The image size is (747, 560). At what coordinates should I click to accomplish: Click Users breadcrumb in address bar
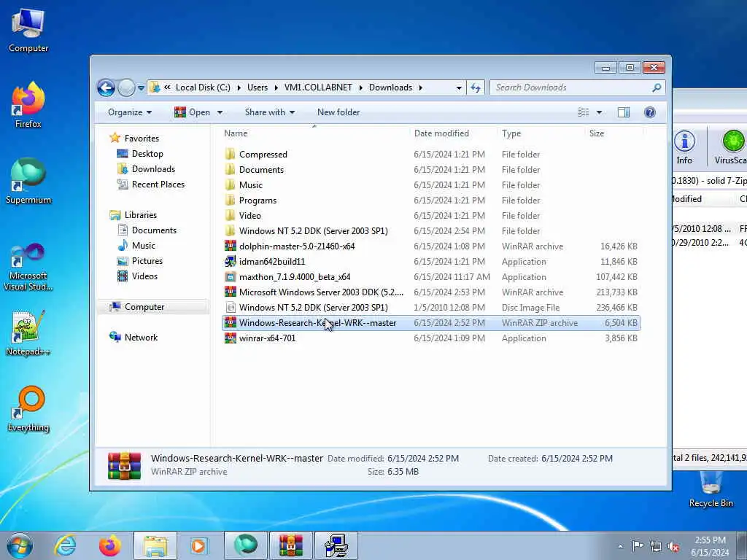click(x=258, y=87)
